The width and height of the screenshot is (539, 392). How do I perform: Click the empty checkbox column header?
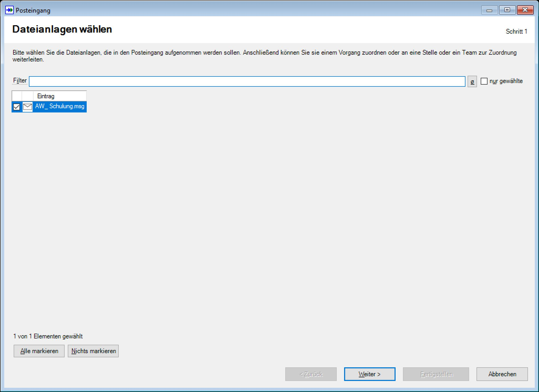(x=17, y=96)
